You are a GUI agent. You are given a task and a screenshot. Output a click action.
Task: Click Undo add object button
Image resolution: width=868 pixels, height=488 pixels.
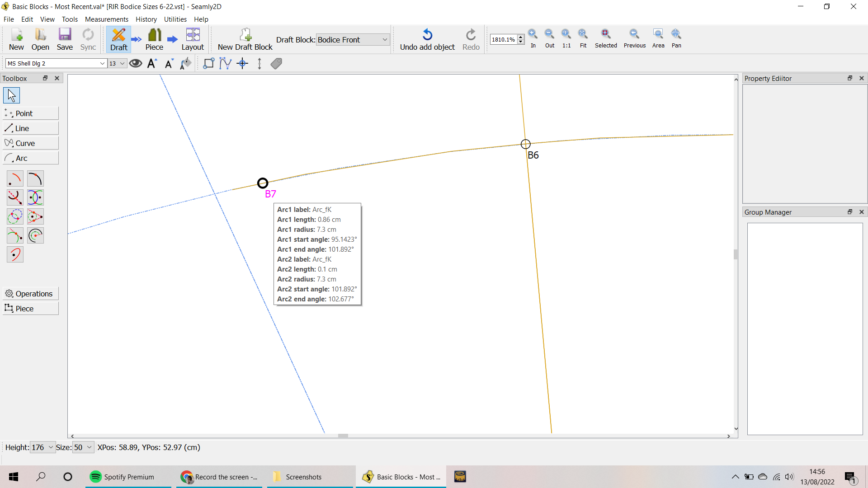point(427,39)
